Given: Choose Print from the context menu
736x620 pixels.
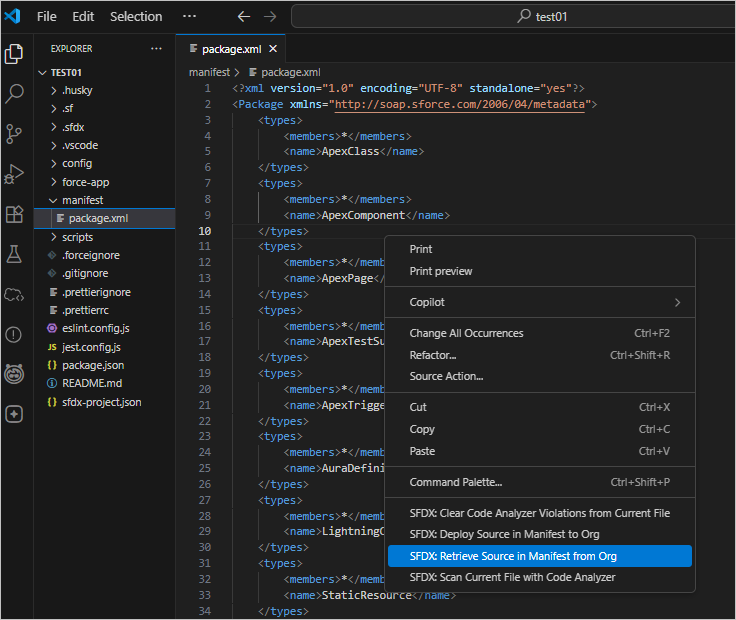Looking at the screenshot, I should coord(540,249).
